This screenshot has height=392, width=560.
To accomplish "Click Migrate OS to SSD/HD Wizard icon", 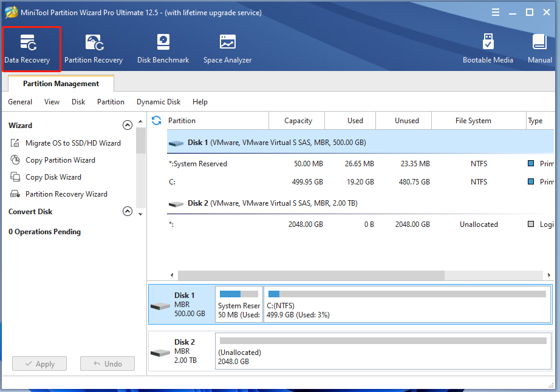I will point(15,143).
